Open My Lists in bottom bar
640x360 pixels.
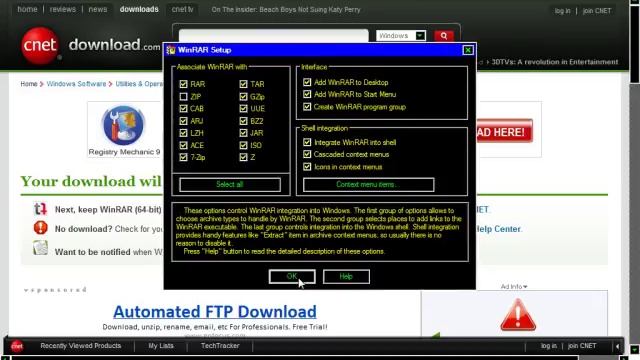[161, 346]
